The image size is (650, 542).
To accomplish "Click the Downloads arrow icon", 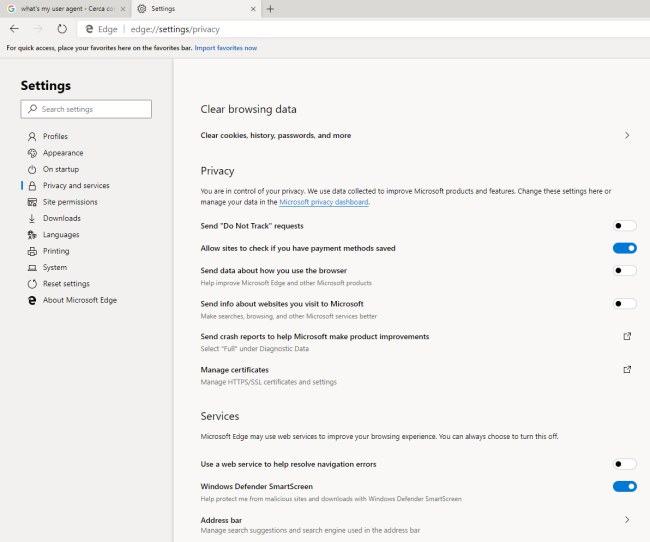I will pyautogui.click(x=32, y=218).
